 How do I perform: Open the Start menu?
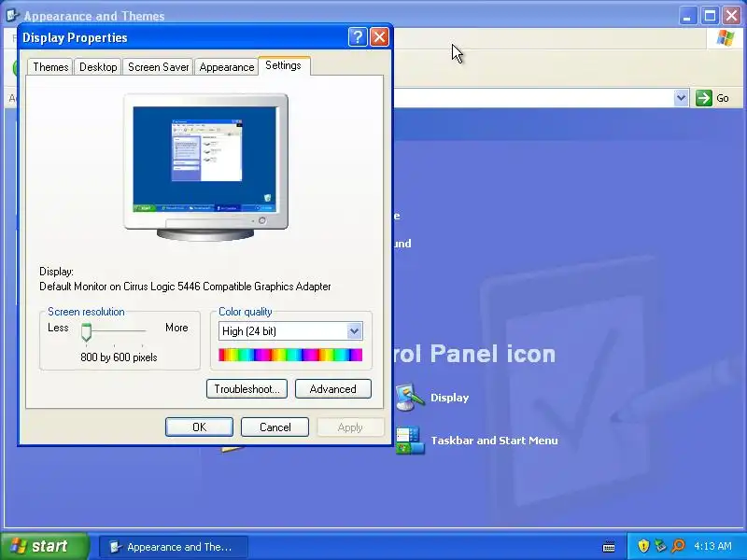pyautogui.click(x=44, y=546)
